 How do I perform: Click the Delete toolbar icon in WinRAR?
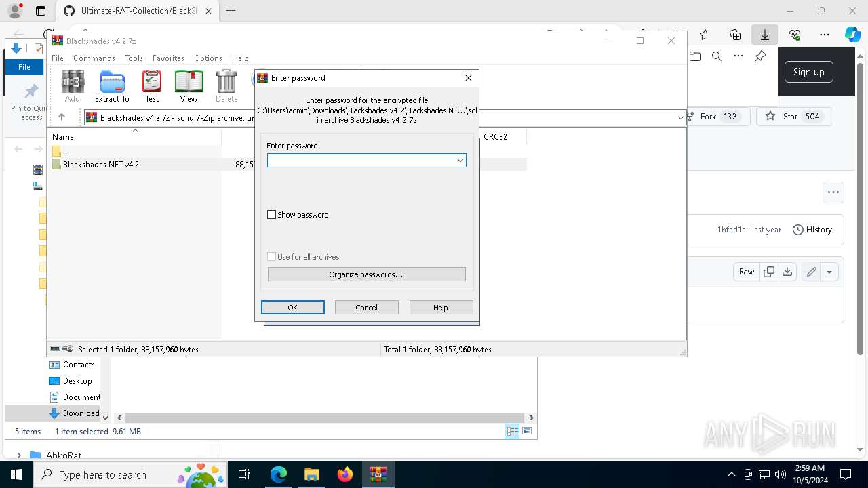click(226, 86)
